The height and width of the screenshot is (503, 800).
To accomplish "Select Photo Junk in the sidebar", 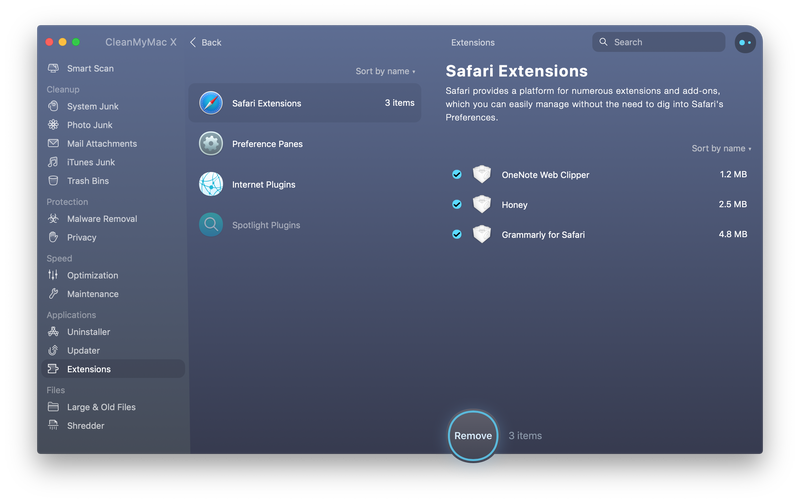I will pyautogui.click(x=90, y=125).
